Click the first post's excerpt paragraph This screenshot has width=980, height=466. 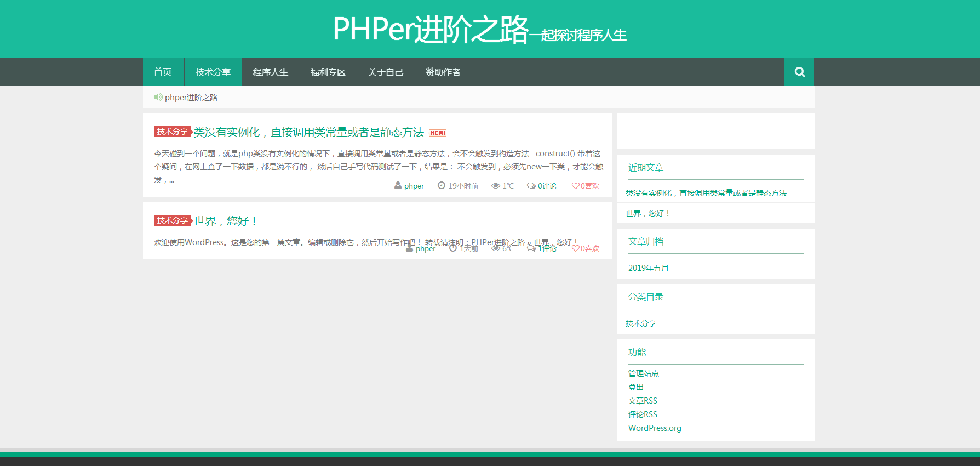pos(379,167)
